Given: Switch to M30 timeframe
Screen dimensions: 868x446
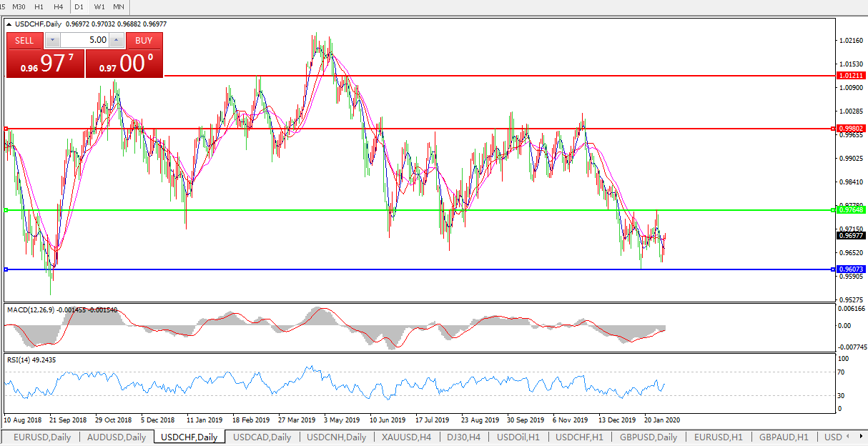Looking at the screenshot, I should click(x=19, y=6).
